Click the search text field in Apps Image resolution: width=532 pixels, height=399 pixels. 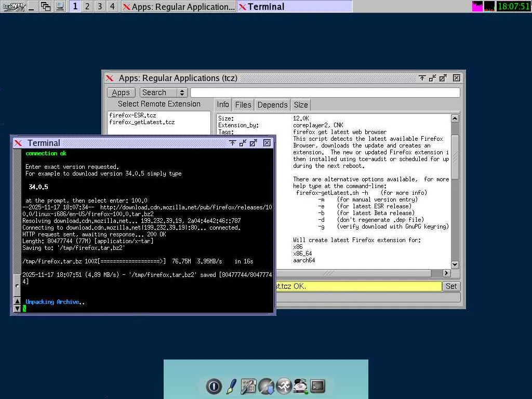[x=325, y=92]
